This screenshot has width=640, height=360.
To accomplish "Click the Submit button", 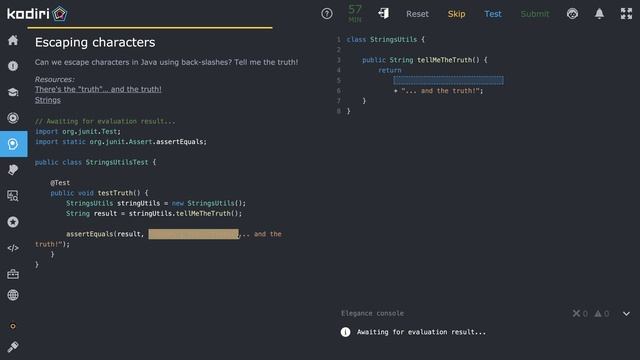I will 535,14.
